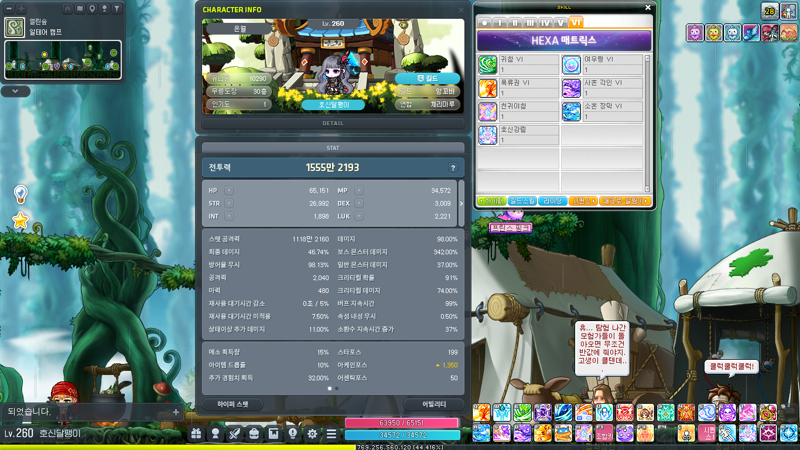The height and width of the screenshot is (450, 800).
Task: Click the pink 시퀀스1 quick slot
Action: click(x=707, y=433)
